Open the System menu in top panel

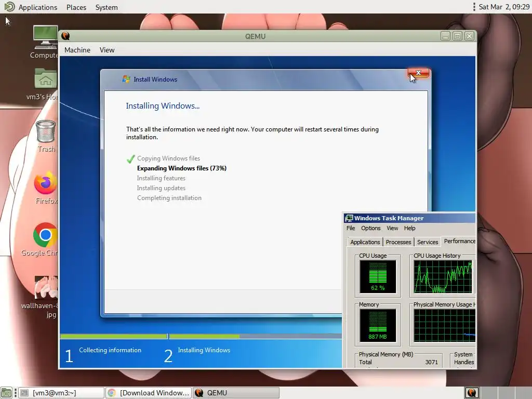coord(106,7)
